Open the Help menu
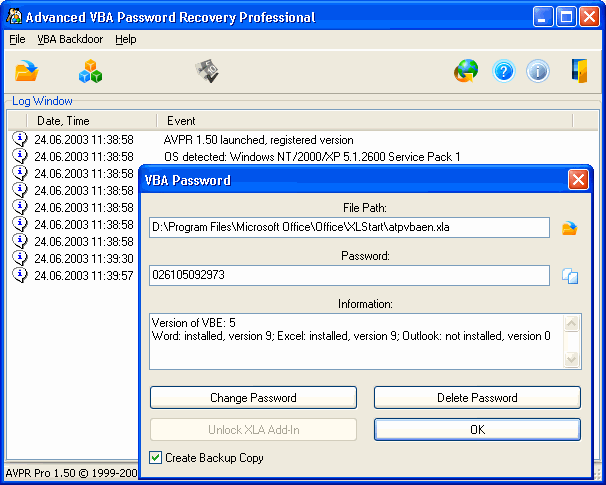The height and width of the screenshot is (485, 606). (x=126, y=39)
